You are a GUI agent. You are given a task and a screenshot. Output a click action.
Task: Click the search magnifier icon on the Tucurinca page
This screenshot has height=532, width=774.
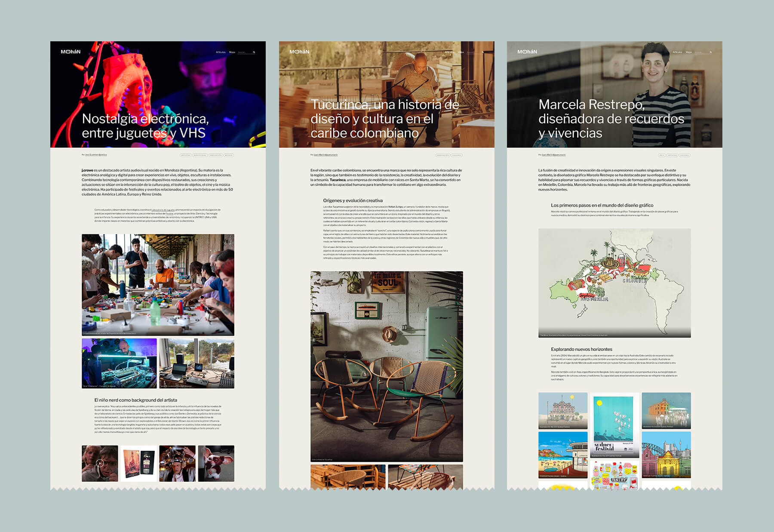(x=483, y=52)
